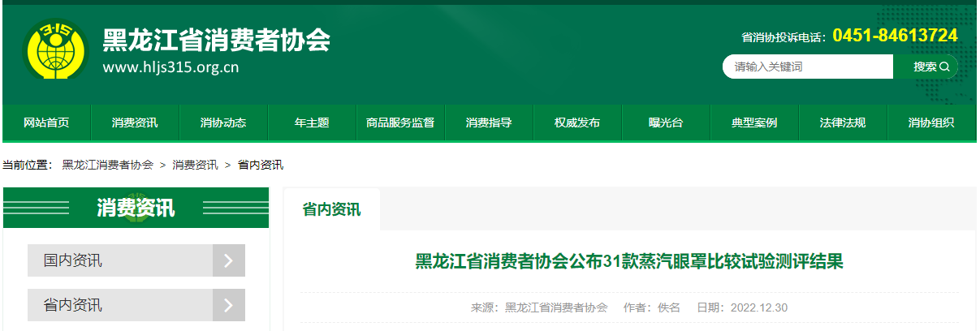Focus the 请输入关键词 search field
The image size is (980, 331).
pyautogui.click(x=808, y=67)
